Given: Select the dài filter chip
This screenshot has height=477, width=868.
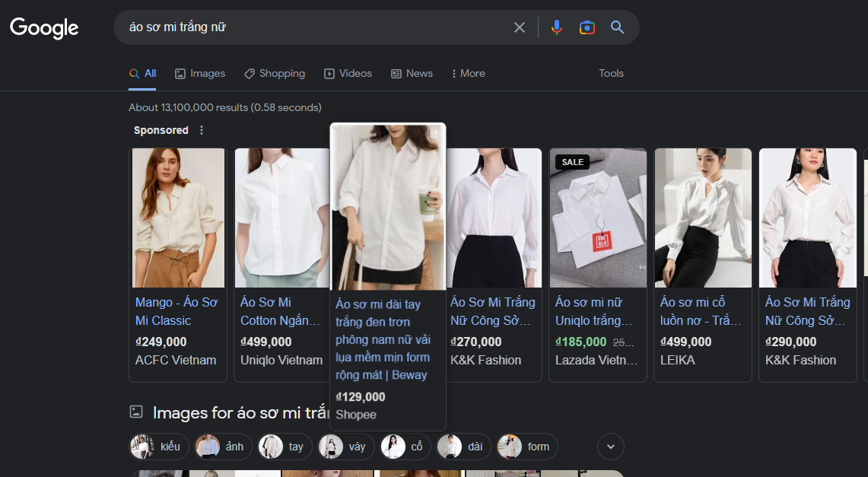Looking at the screenshot, I should click(463, 447).
